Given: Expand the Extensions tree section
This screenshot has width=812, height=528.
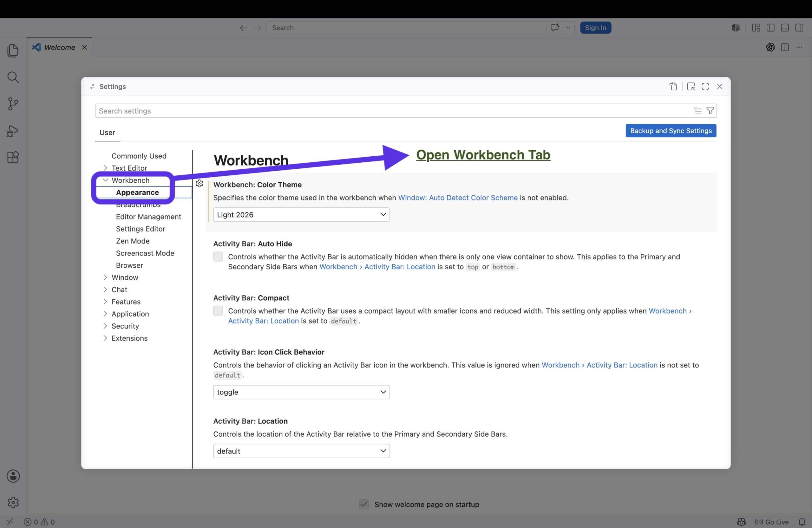Looking at the screenshot, I should tap(105, 338).
